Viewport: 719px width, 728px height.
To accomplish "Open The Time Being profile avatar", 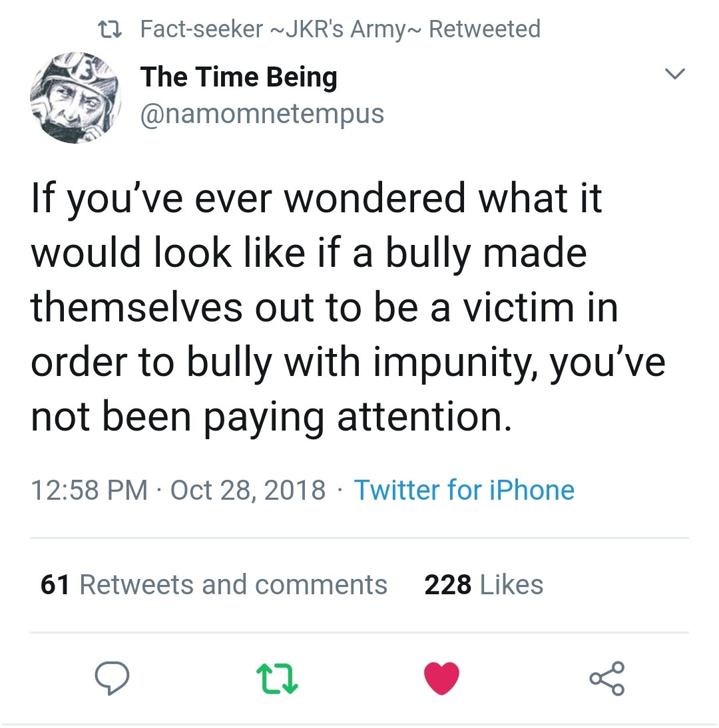I will [75, 96].
